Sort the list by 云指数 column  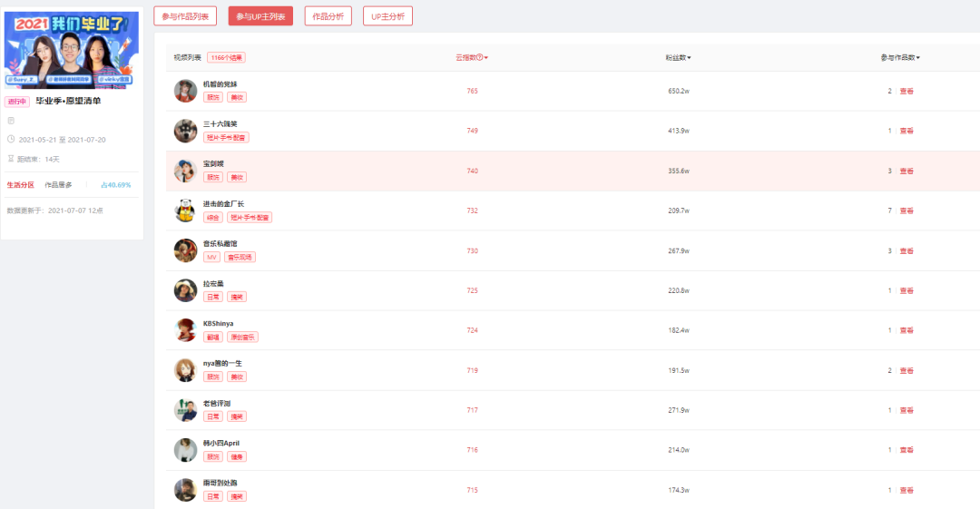472,57
